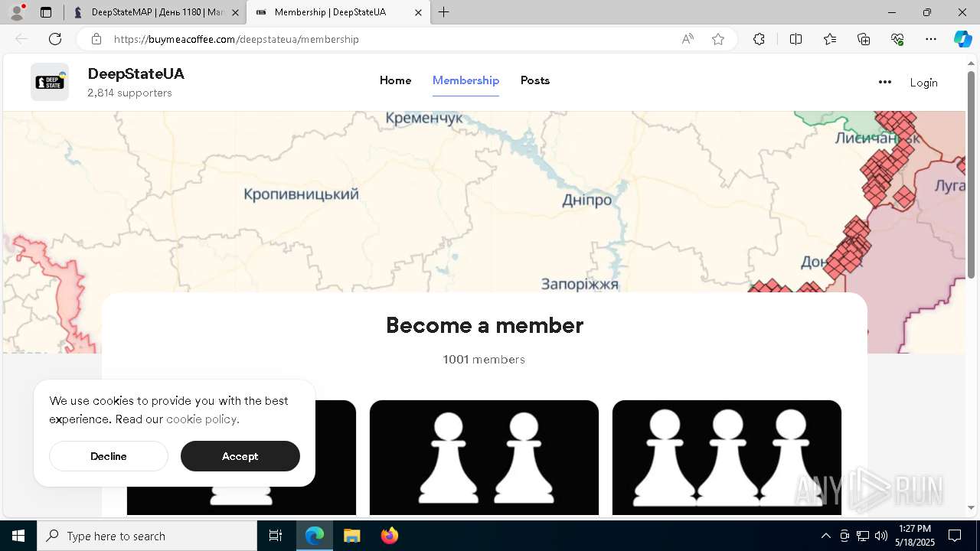Open Edge Settings and more menu
980x551 pixels.
(x=931, y=39)
